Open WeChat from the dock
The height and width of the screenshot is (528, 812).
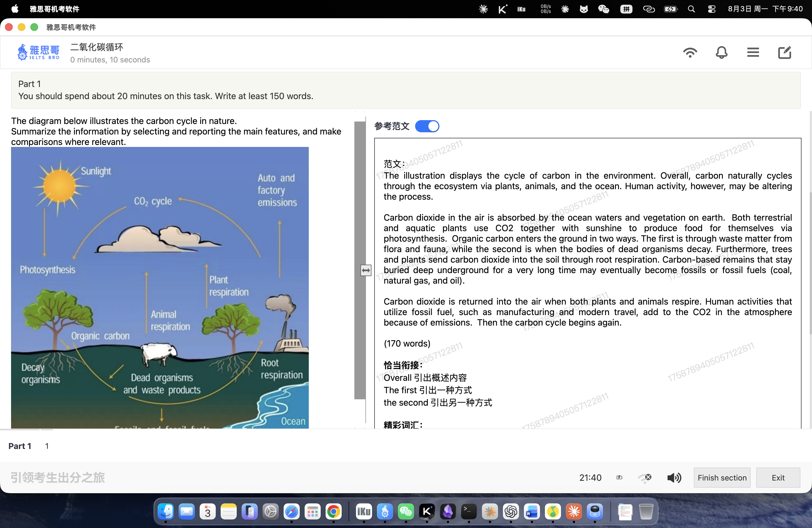(x=406, y=511)
